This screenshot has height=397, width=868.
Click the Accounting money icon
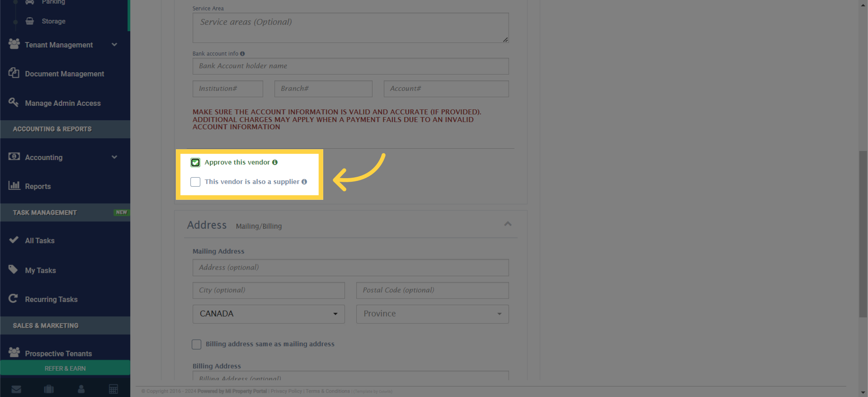click(x=14, y=156)
